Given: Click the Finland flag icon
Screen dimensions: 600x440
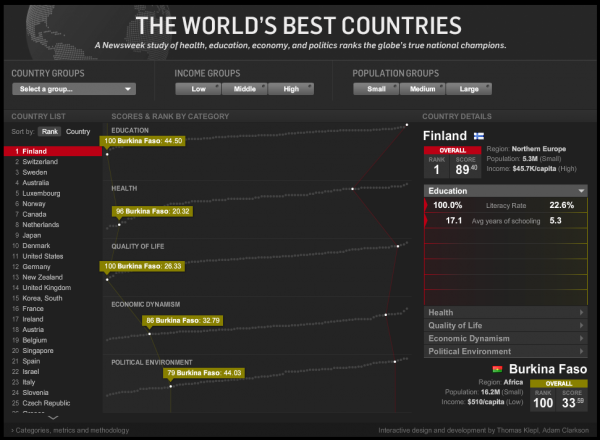Looking at the screenshot, I should (x=479, y=136).
